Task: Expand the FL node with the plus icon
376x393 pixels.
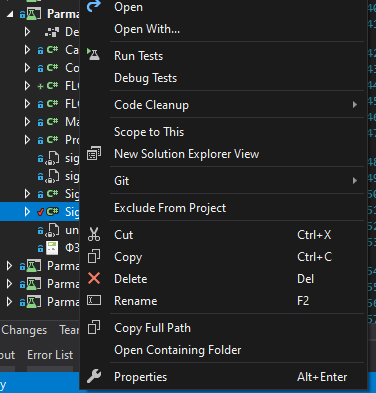Action: pos(27,86)
